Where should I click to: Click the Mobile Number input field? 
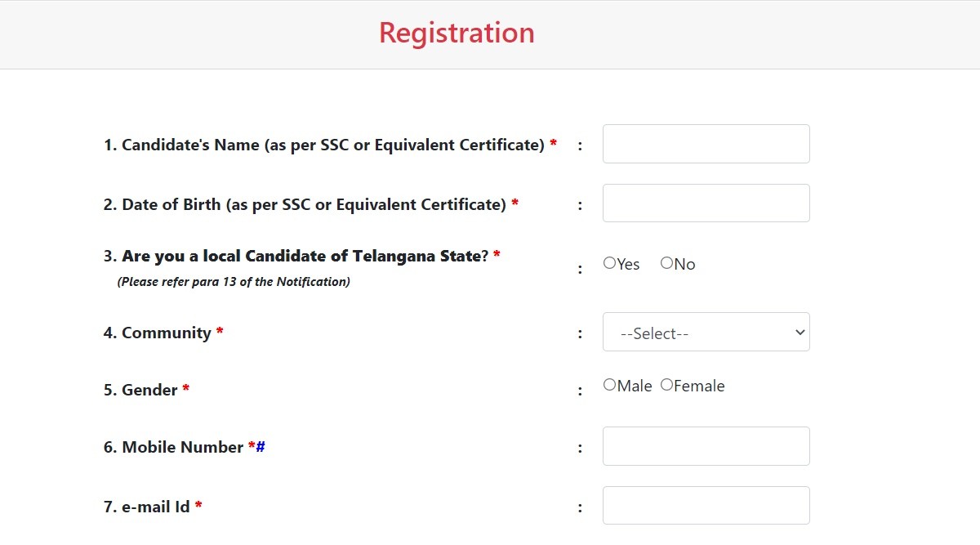706,446
